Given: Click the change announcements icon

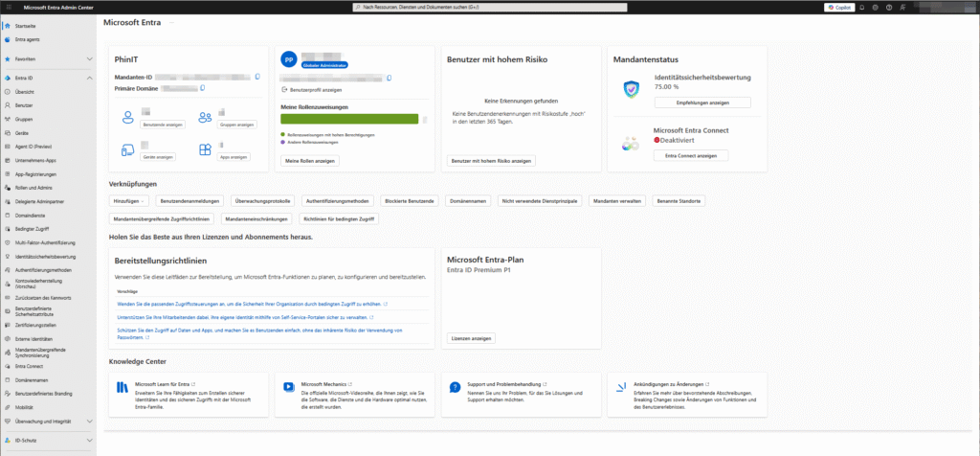Looking at the screenshot, I should point(620,387).
